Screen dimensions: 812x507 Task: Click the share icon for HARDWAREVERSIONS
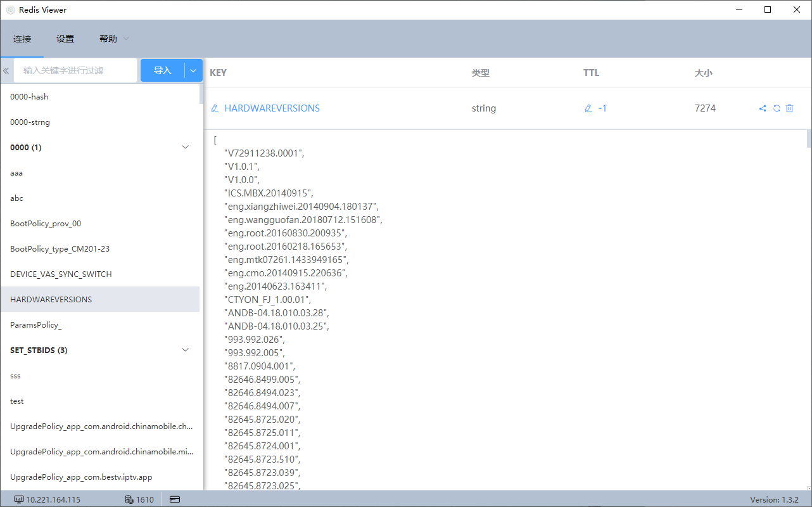coord(763,108)
